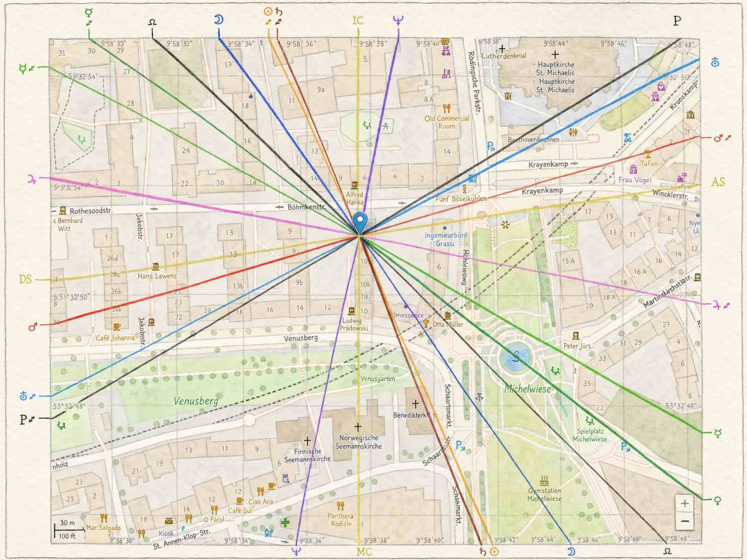The width and height of the screenshot is (747, 560).
Task: Zoom out with the minus button
Action: tap(685, 521)
